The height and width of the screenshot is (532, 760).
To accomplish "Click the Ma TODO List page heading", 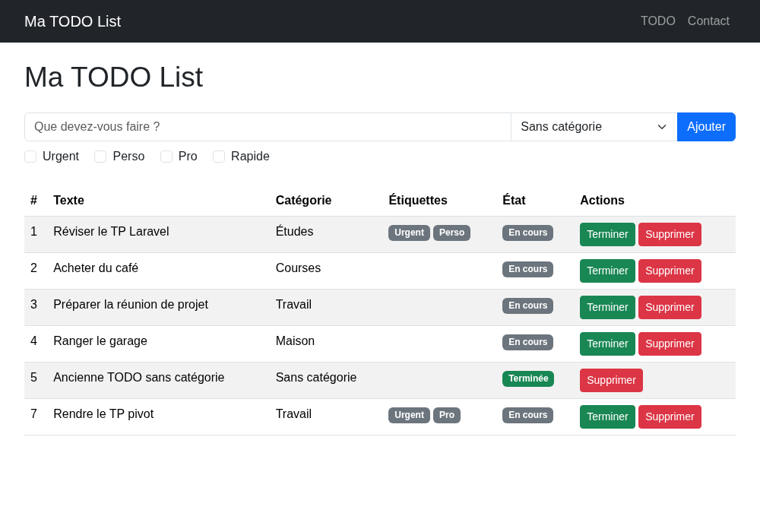I will 113,77.
